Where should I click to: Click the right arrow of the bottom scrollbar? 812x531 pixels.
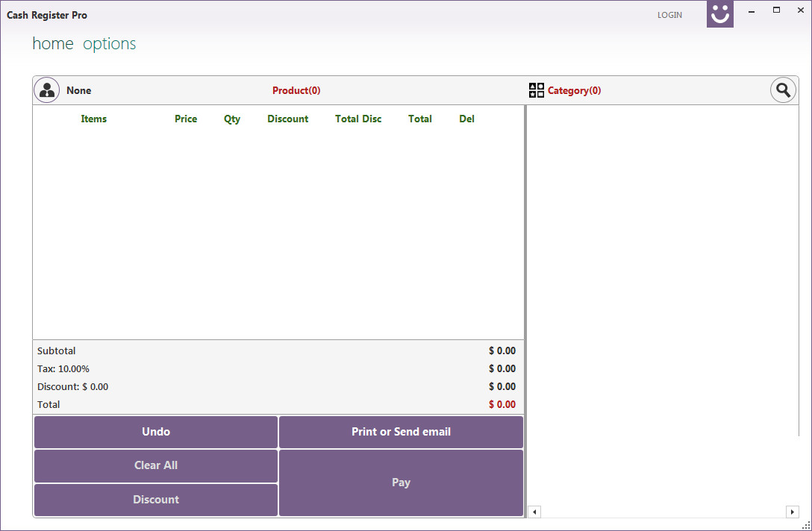click(x=792, y=512)
